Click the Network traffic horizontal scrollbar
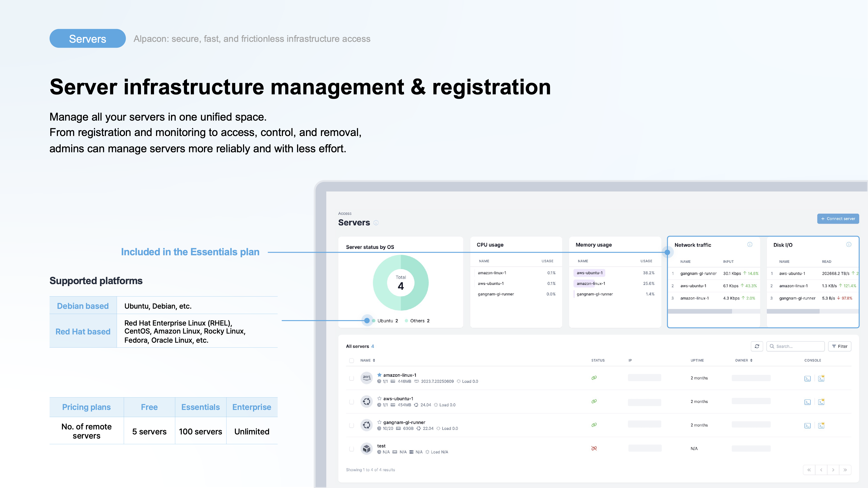 tap(700, 311)
